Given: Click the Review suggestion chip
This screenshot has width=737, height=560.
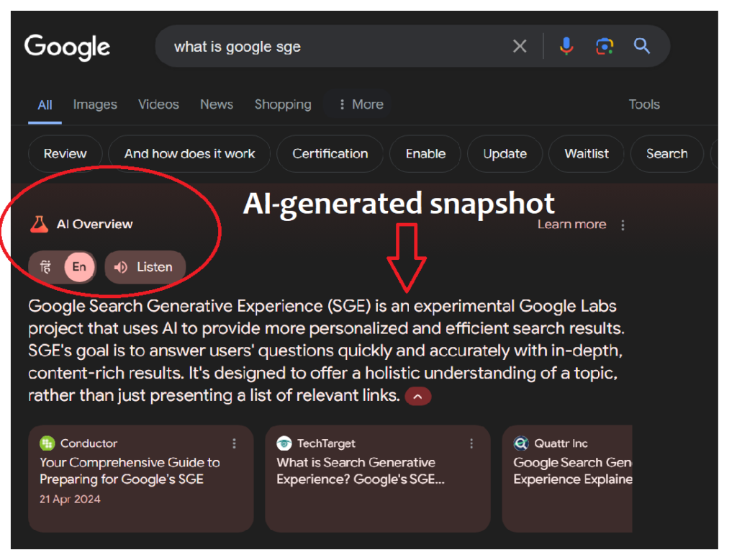Looking at the screenshot, I should pyautogui.click(x=65, y=154).
